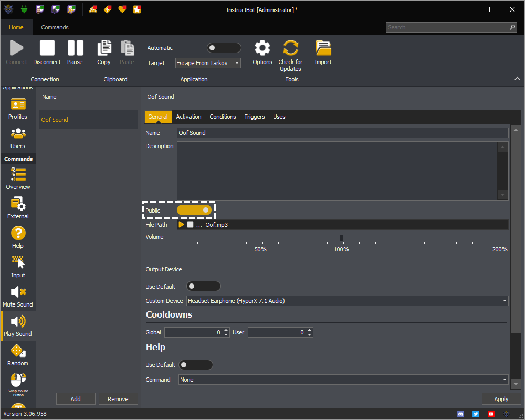Select the Play Sound commands section
Screen dimensions: 525x420
coord(18,326)
